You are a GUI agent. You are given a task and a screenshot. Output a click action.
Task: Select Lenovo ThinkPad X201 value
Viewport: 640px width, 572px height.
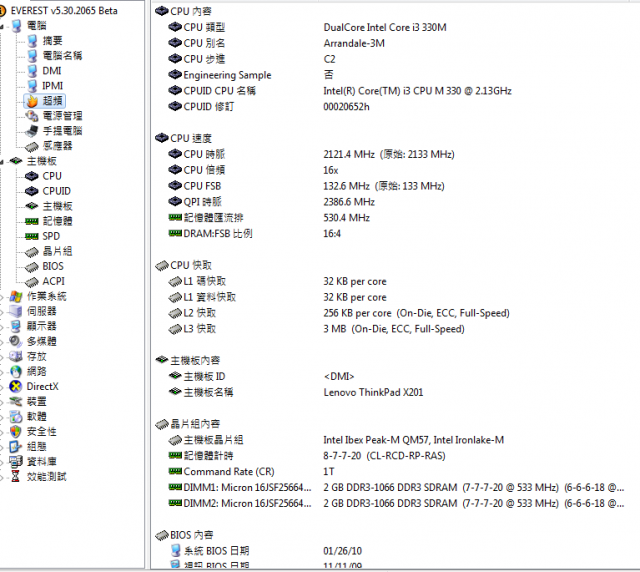click(373, 392)
